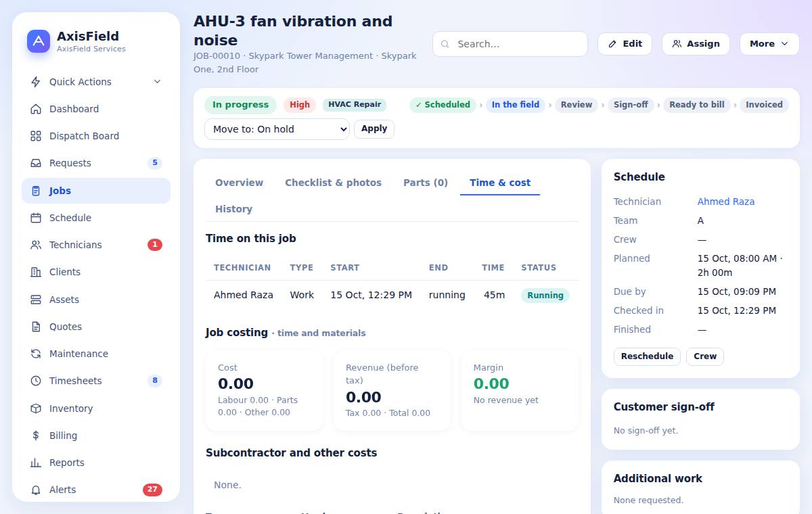Open the 'Move to: On hold' dropdown
Screen dimensions: 812x514
pyautogui.click(x=277, y=129)
